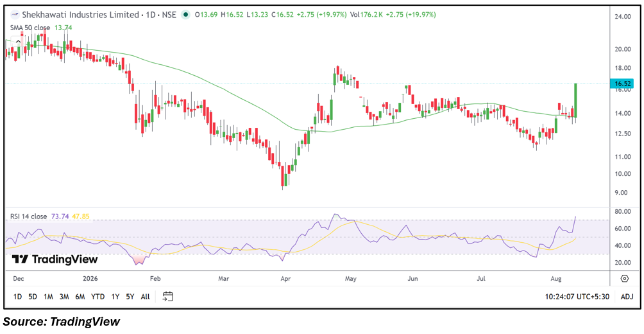The width and height of the screenshot is (644, 334).
Task: Click the O13.69 open price value
Action: coord(207,15)
